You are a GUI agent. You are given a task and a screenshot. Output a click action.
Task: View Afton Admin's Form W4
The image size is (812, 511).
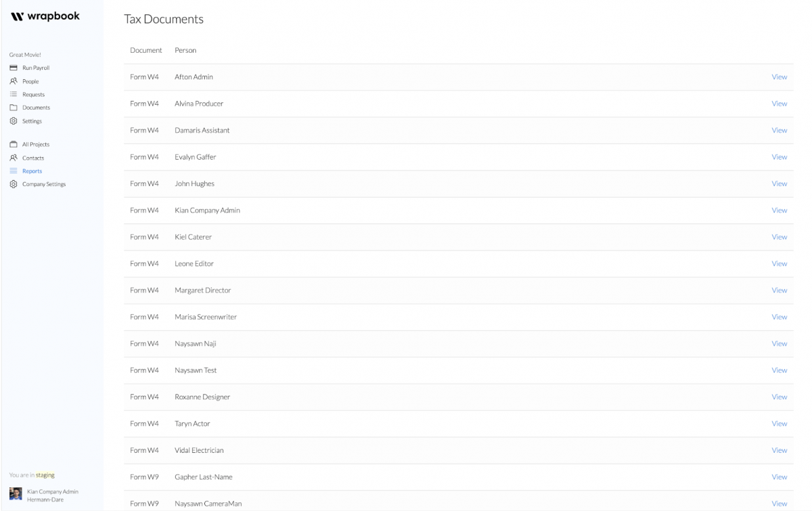(x=780, y=77)
